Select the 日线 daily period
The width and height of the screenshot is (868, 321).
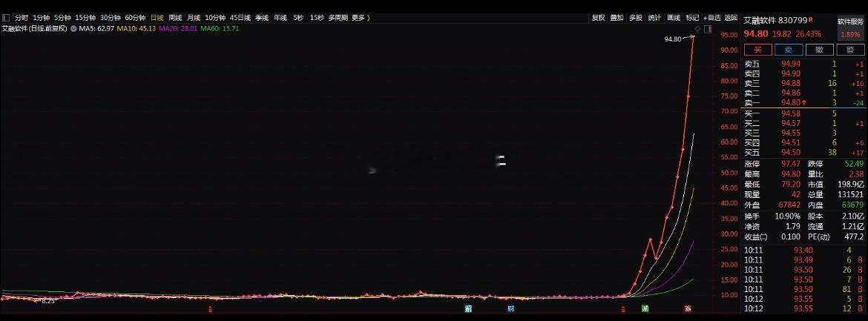click(157, 18)
